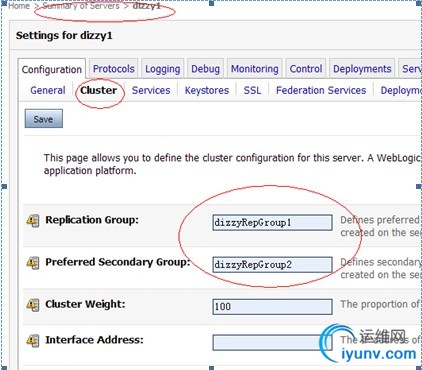Click the 'Interface Address:' label

[94, 340]
